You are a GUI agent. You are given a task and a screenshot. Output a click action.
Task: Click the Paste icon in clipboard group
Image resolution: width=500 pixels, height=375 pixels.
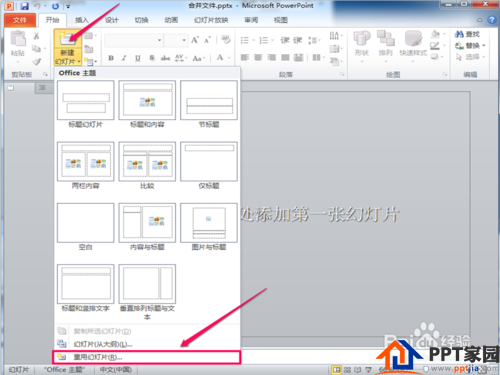coord(18,39)
